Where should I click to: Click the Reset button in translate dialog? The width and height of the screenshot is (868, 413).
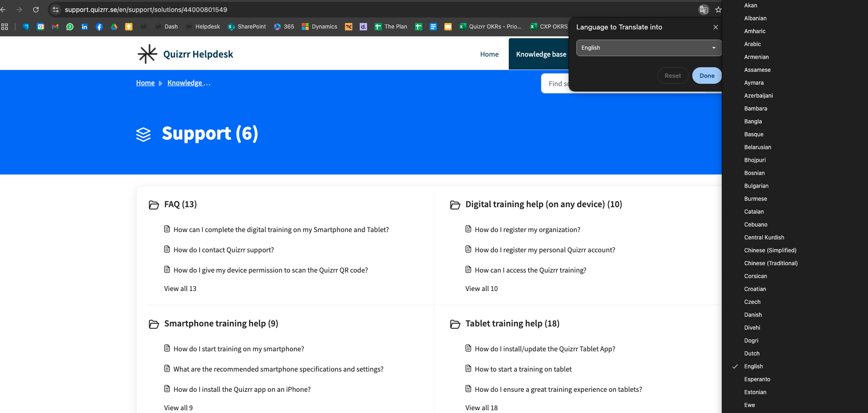coord(673,76)
